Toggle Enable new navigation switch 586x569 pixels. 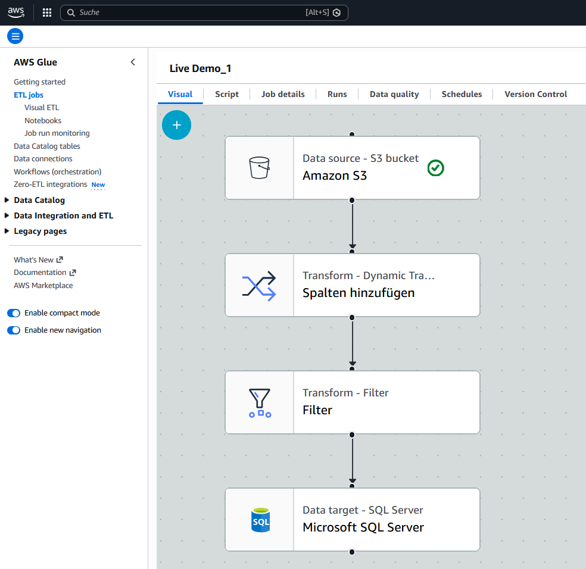pos(14,330)
